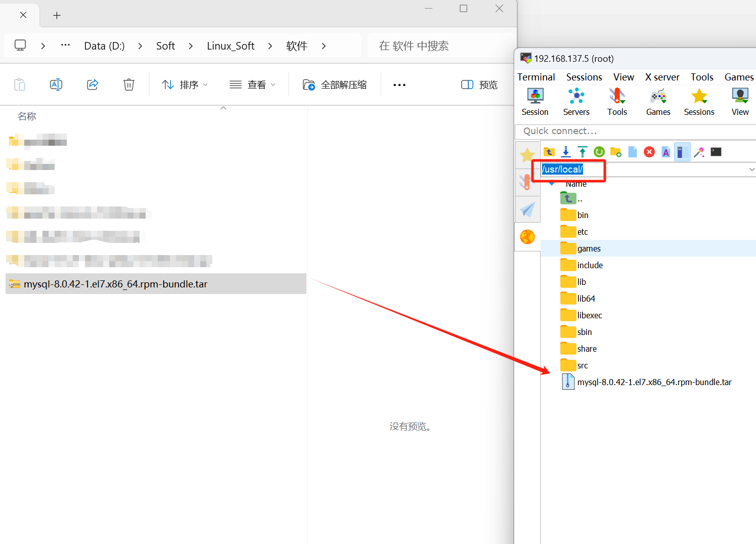Image resolution: width=756 pixels, height=544 pixels.
Task: Open the globe Sftp sidebar tab
Action: coord(527,236)
